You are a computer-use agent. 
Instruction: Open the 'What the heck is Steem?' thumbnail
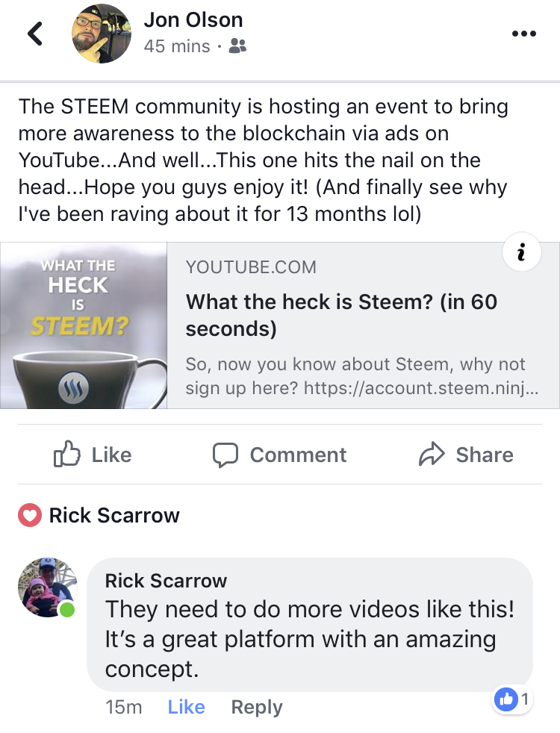(84, 325)
